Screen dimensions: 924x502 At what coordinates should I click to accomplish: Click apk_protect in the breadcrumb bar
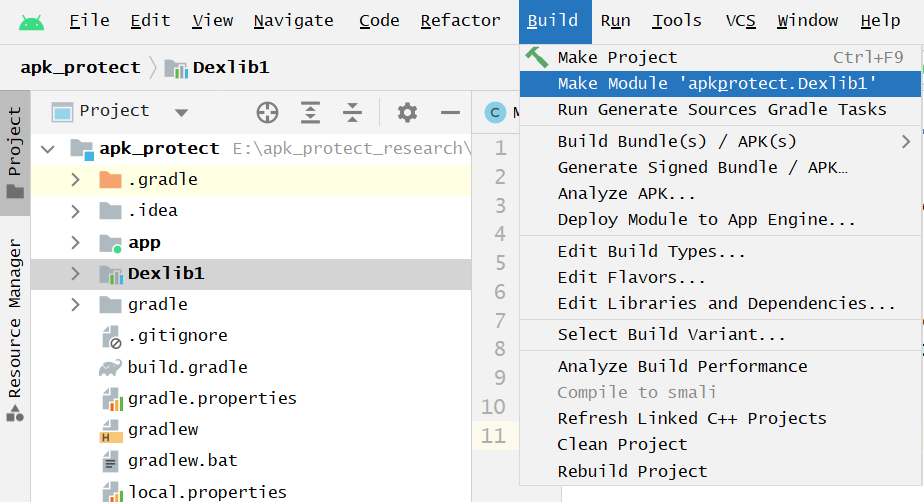pyautogui.click(x=80, y=68)
